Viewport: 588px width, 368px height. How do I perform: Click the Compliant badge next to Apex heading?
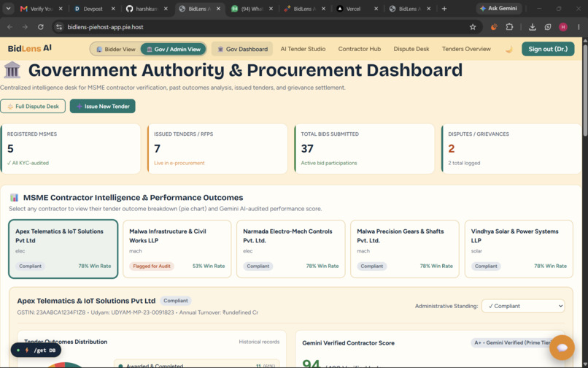(x=176, y=301)
